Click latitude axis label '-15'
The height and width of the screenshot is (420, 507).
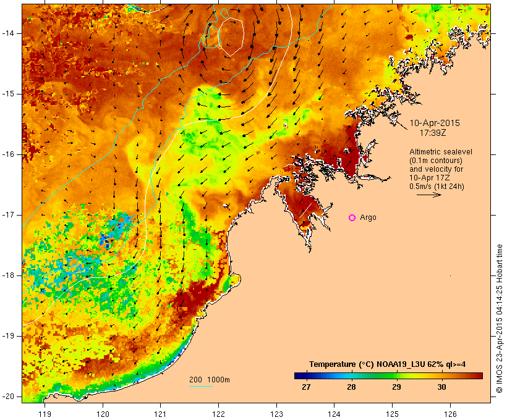click(8, 94)
